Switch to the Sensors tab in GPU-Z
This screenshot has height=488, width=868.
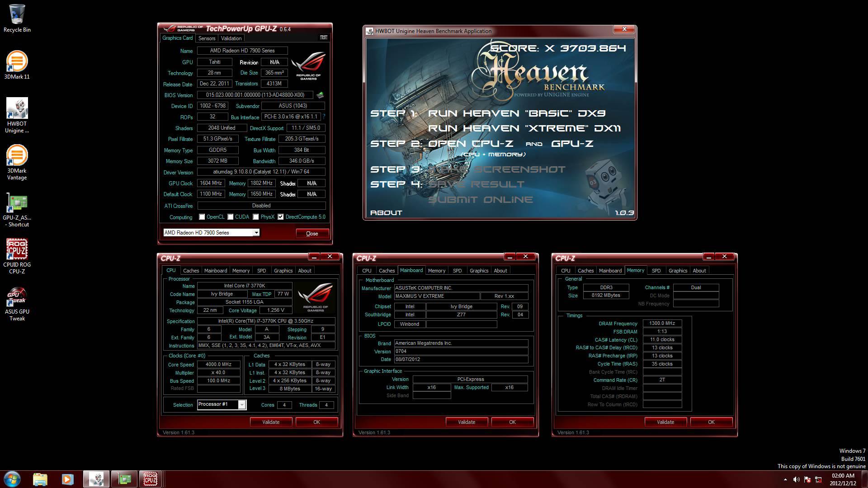(207, 38)
